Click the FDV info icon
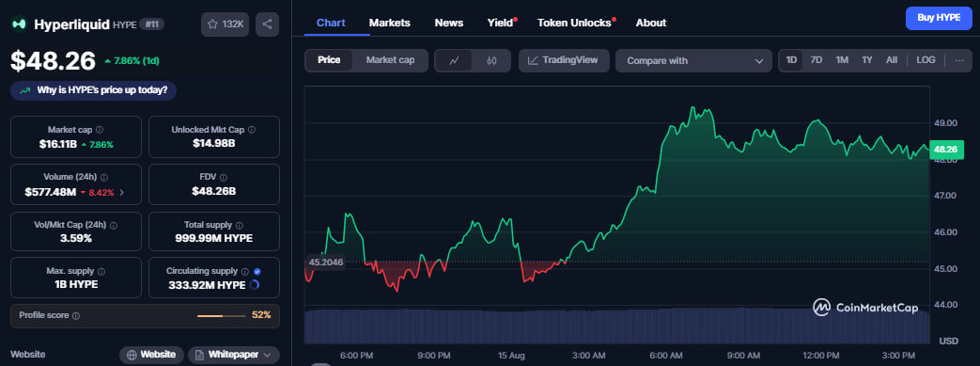The height and width of the screenshot is (366, 980). coord(223,178)
